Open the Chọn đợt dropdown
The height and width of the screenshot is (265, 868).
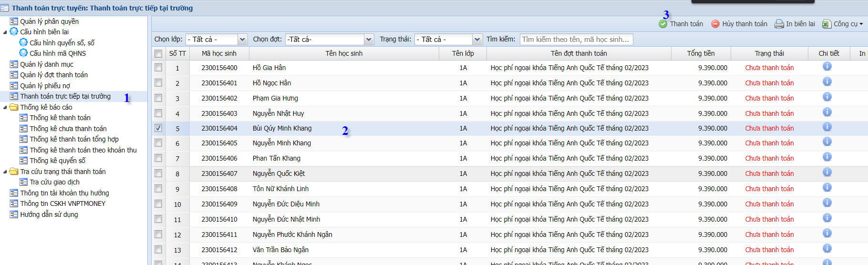[x=369, y=39]
